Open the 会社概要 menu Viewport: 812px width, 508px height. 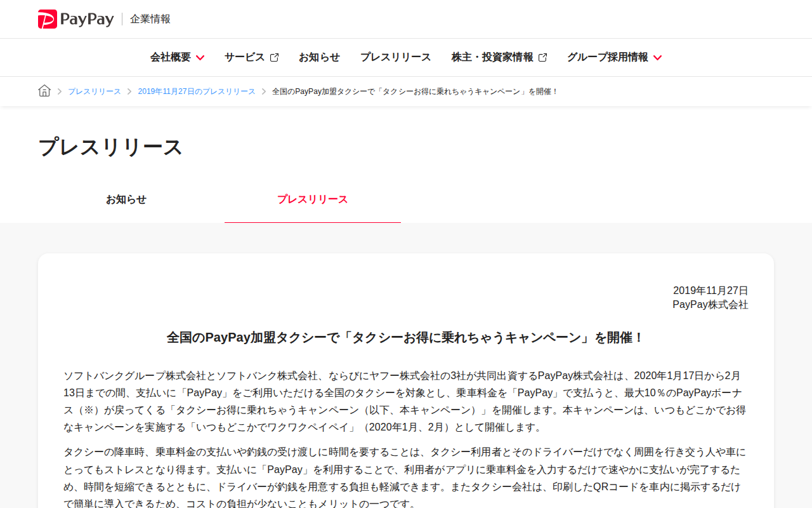177,57
